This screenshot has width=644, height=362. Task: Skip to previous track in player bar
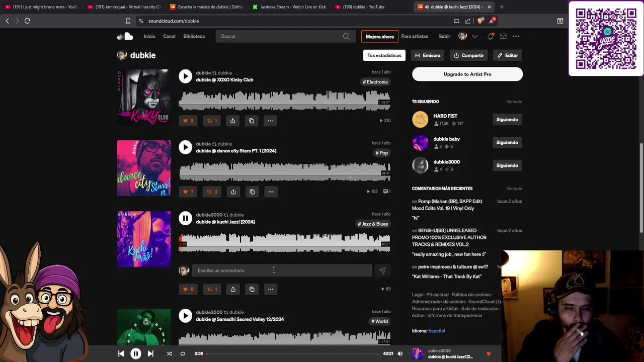(x=121, y=353)
